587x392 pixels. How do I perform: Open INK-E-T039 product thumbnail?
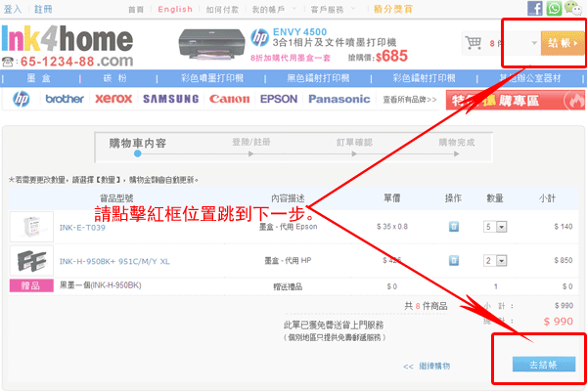point(32,227)
